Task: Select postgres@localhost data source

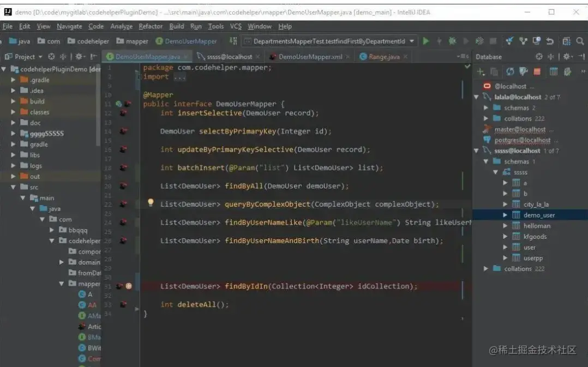Action: (x=523, y=140)
